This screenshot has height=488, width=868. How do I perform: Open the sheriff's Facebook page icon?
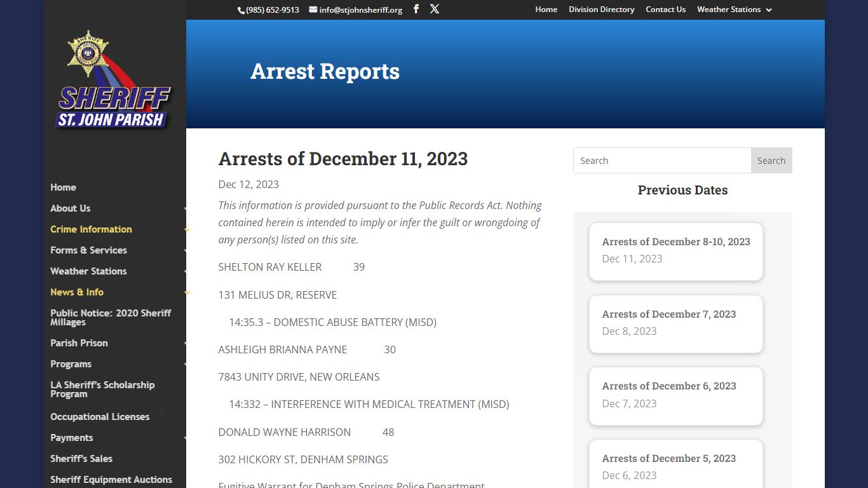click(x=416, y=9)
